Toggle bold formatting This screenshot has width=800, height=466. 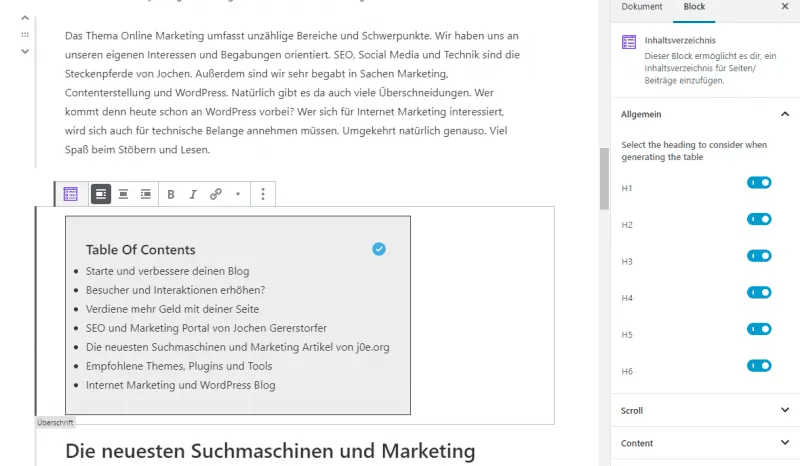pos(171,194)
